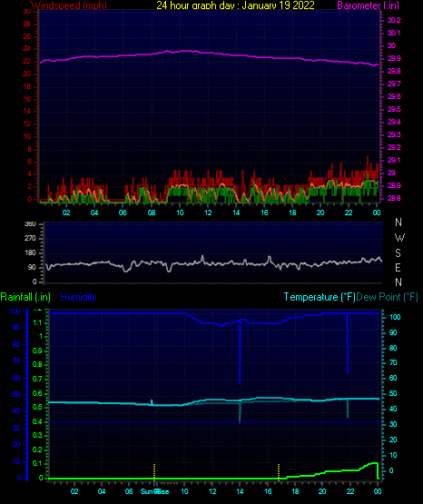Click the Rainfall (.in) legend label
423x504 pixels.
point(25,297)
